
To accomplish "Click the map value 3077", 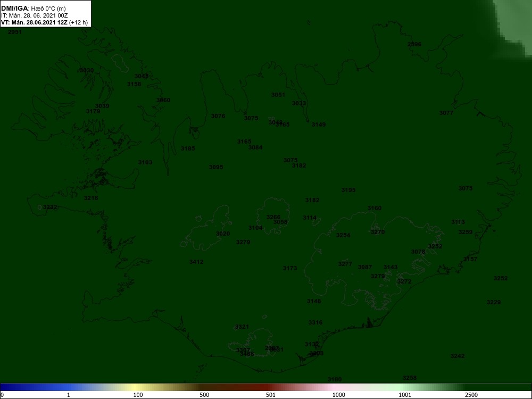I will (x=446, y=113).
